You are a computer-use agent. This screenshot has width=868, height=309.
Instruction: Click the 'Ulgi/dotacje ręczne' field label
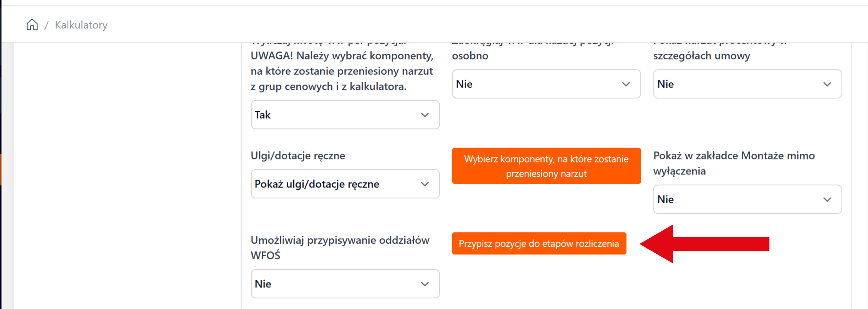298,156
